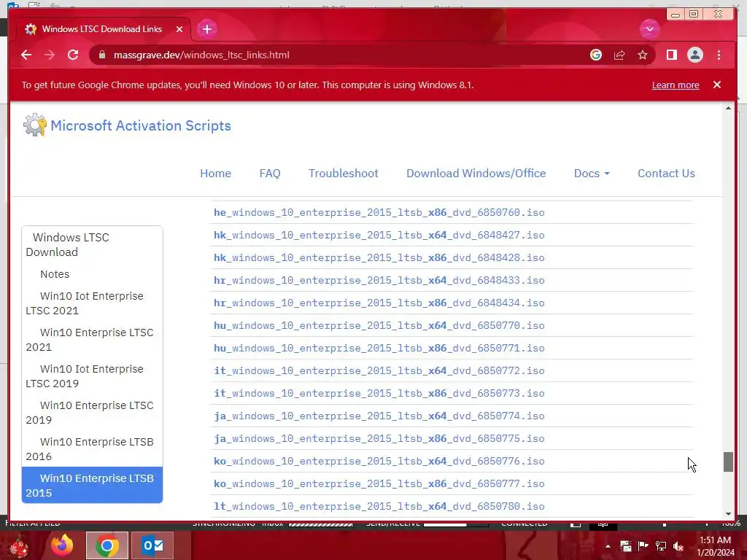The image size is (747, 560).
Task: Open Chrome three-dot menu
Action: tap(719, 55)
